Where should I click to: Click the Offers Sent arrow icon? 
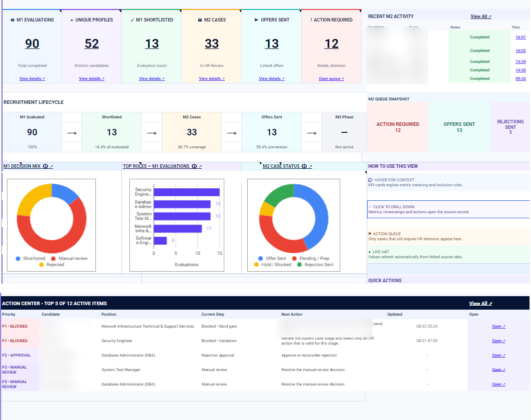click(x=256, y=20)
